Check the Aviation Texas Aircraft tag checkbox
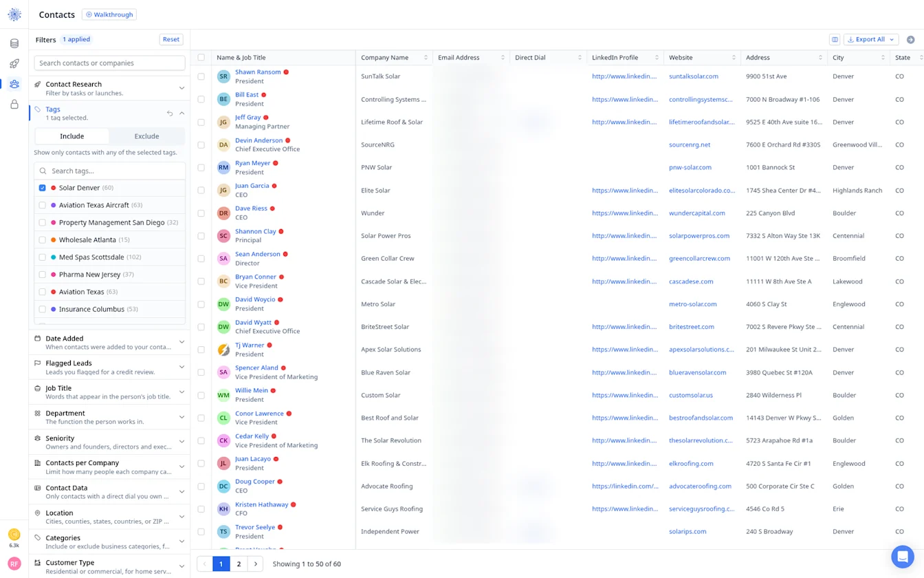924x578 pixels. (x=43, y=205)
